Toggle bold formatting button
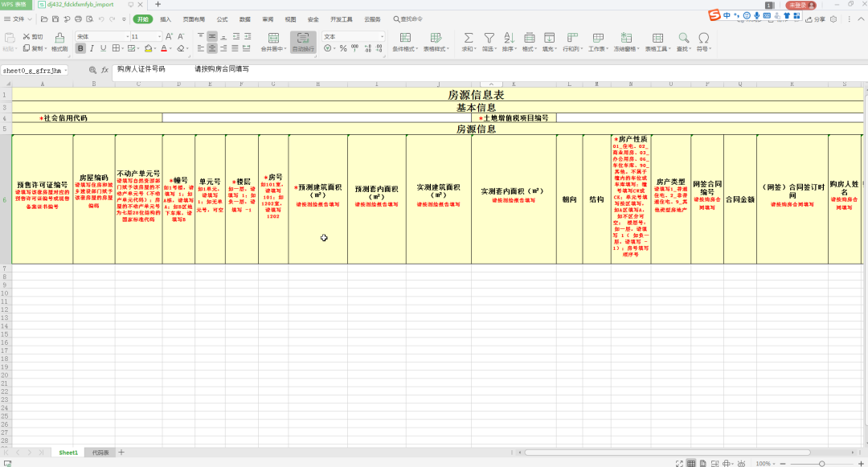Viewport: 868px width, 467px height. (x=80, y=48)
